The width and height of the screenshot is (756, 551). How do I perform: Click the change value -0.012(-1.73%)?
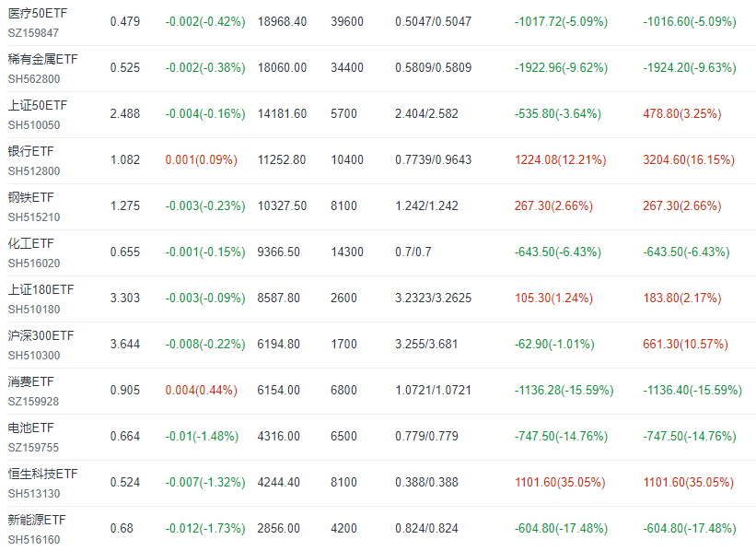coord(205,528)
